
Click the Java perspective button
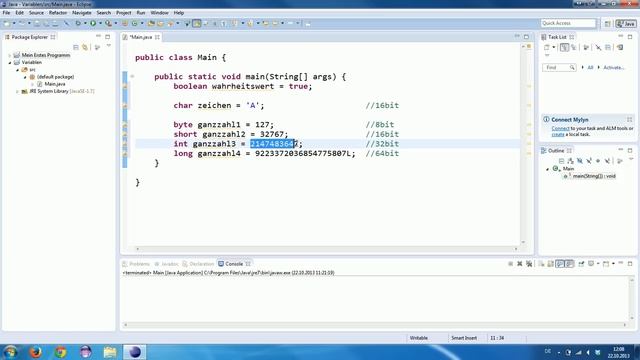(626, 24)
